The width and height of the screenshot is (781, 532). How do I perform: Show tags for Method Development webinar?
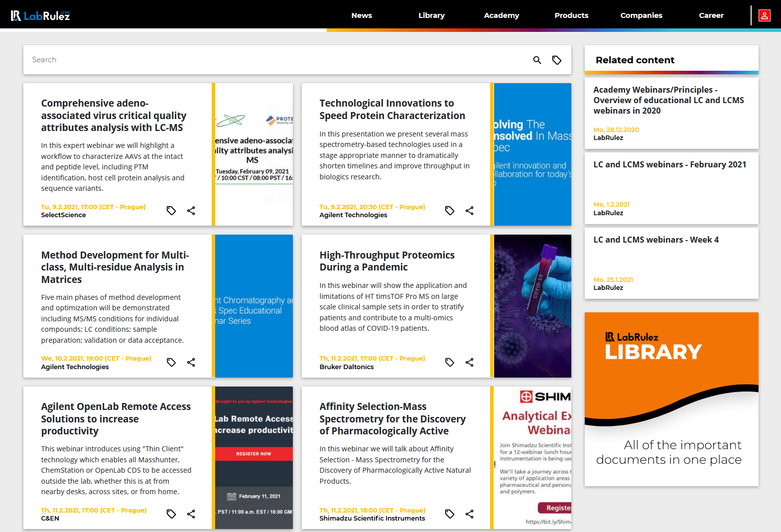pyautogui.click(x=171, y=362)
